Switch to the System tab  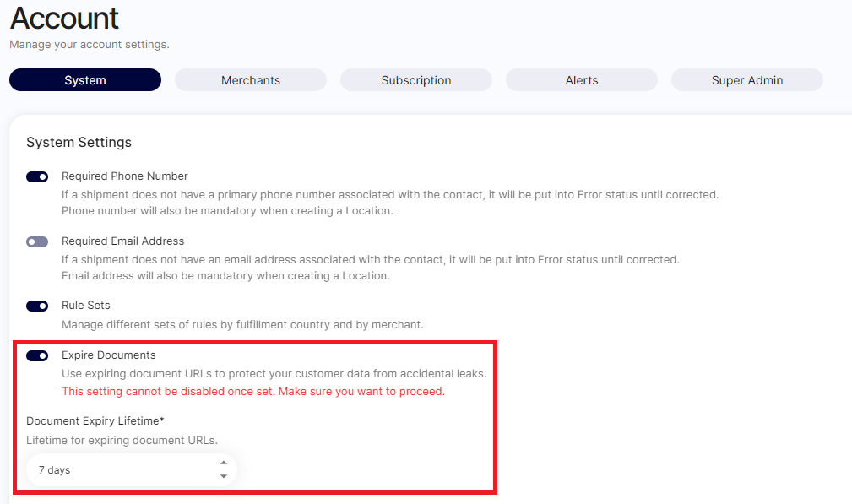click(85, 80)
